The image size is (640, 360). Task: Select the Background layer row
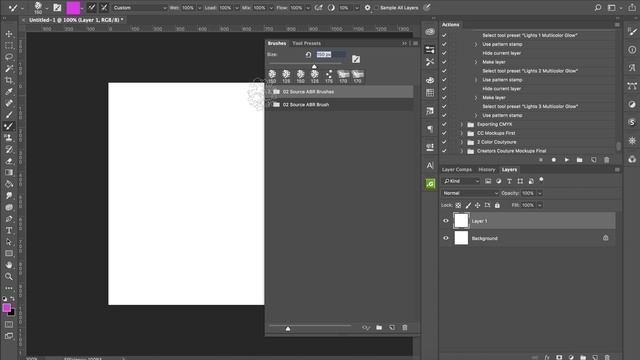tap(528, 238)
